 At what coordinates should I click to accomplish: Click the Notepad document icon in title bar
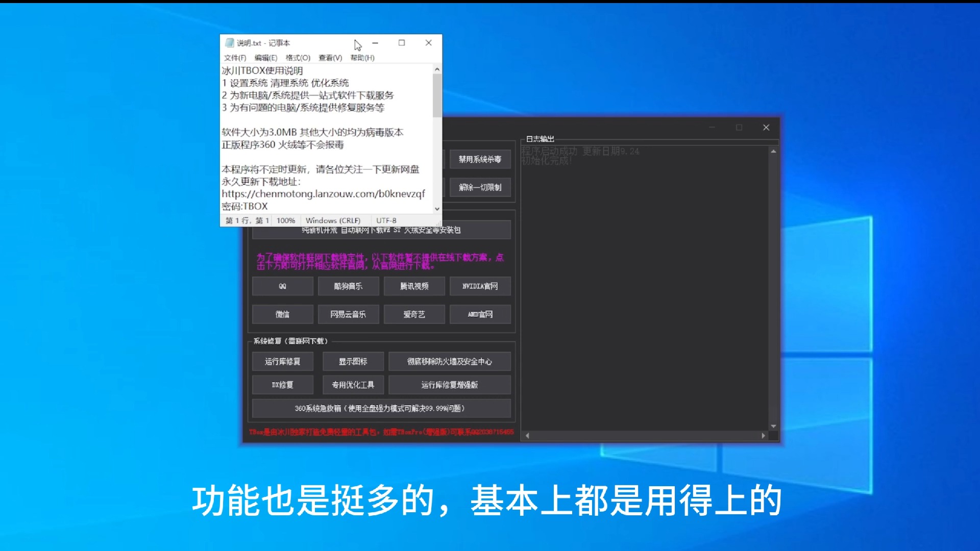point(230,43)
